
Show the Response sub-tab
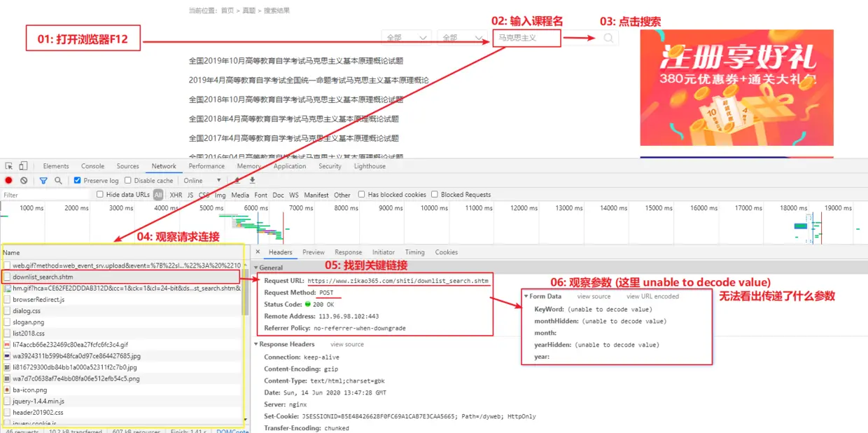click(348, 252)
